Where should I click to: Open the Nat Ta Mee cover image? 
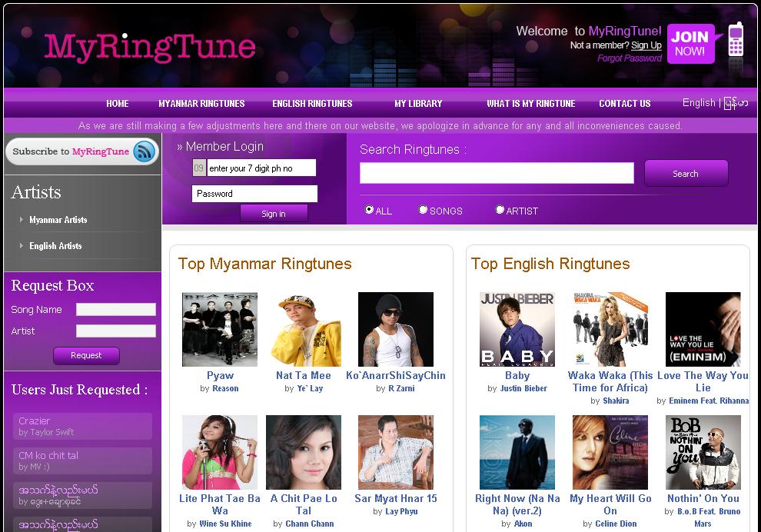tap(304, 329)
